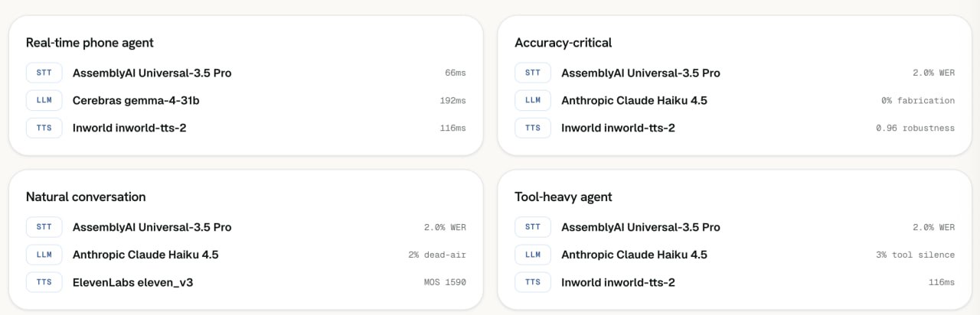Click the TTS badge beside ElevenLabs eleven_v3

(x=44, y=282)
